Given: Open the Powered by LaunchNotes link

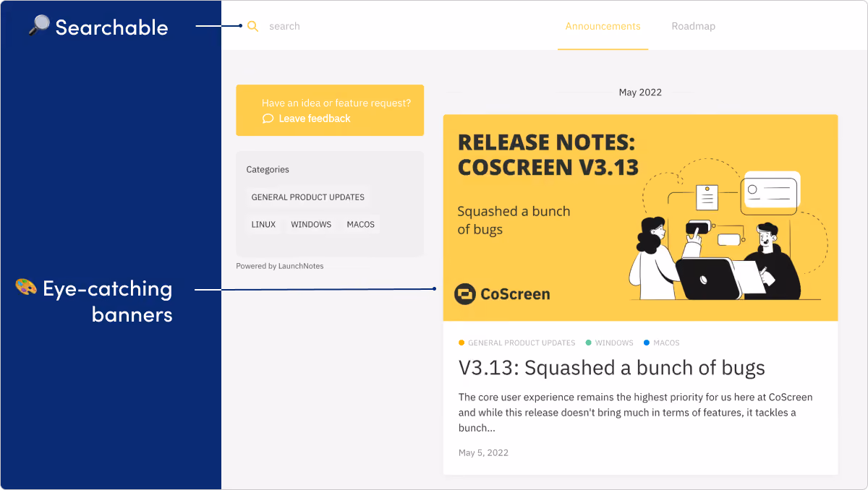Looking at the screenshot, I should coord(280,266).
